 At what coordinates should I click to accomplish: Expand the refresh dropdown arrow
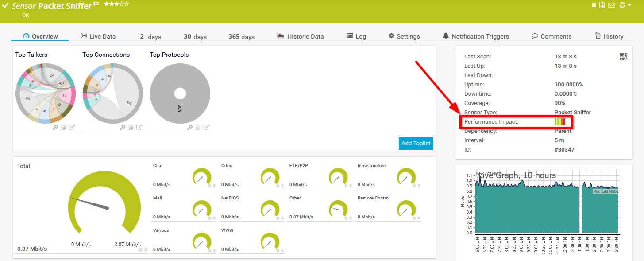pos(629,5)
